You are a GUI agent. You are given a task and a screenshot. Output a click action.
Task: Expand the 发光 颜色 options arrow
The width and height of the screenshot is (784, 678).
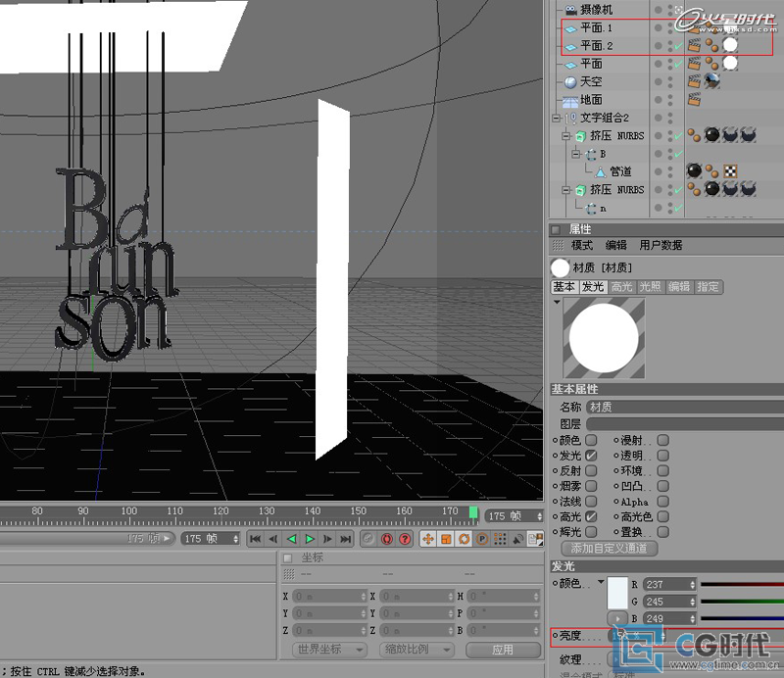[x=601, y=582]
